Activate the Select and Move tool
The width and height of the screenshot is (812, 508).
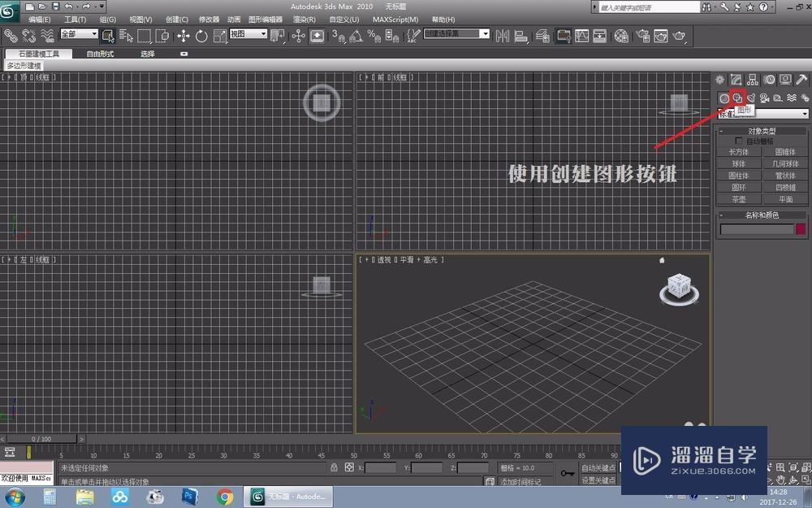pyautogui.click(x=184, y=36)
